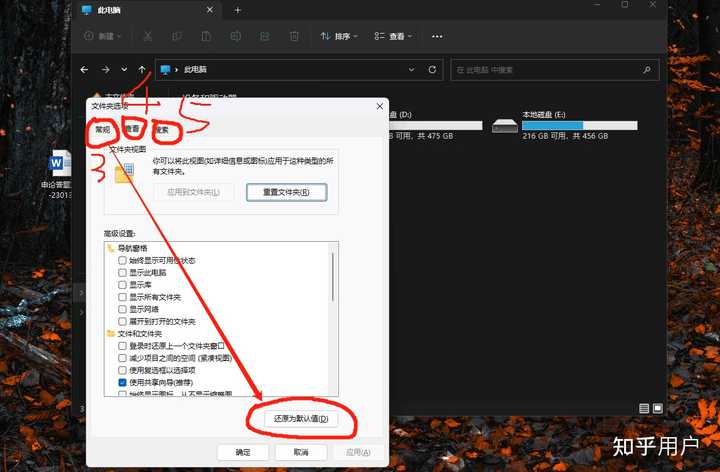720x472 pixels.
Task: Toggle 显示库 checkbox
Action: (x=122, y=285)
